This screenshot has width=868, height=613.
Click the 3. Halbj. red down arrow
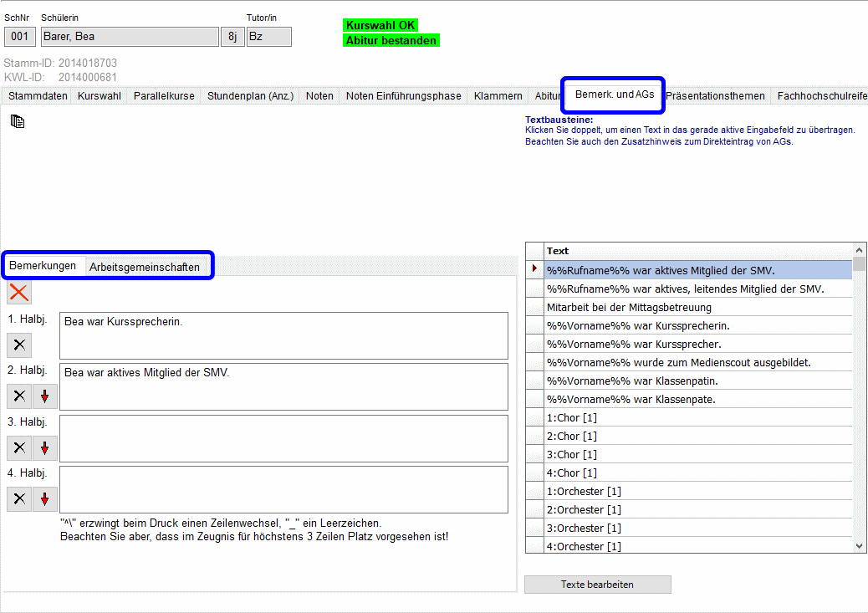45,448
